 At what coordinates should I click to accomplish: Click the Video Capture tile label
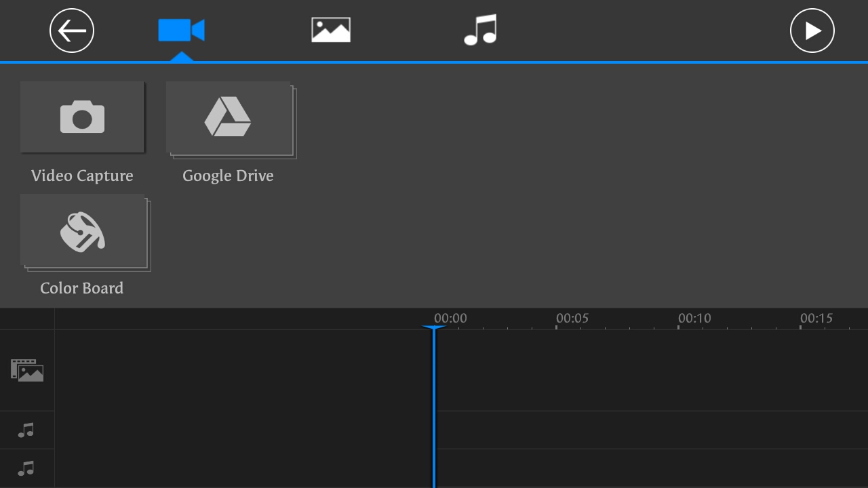(x=82, y=176)
